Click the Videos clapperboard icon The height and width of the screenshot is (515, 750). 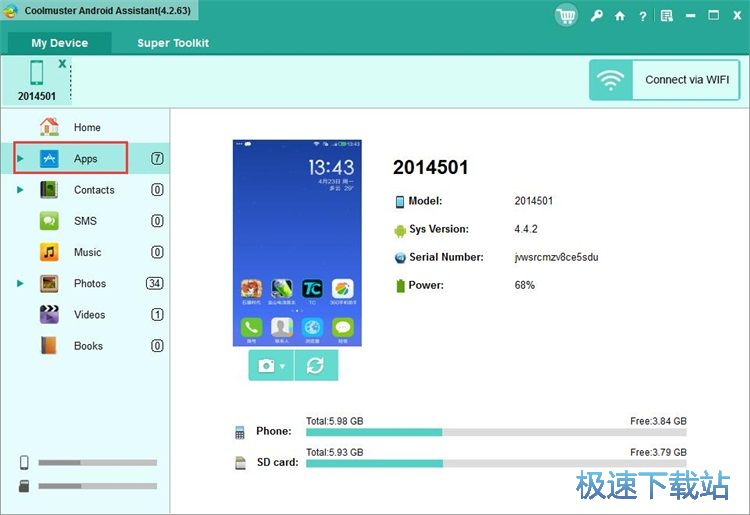pyautogui.click(x=49, y=315)
